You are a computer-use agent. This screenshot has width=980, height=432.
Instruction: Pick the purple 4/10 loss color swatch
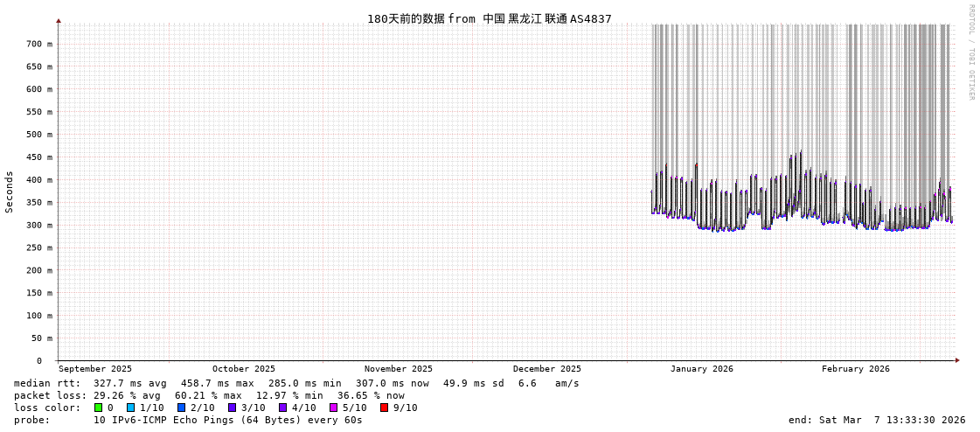[x=282, y=408]
